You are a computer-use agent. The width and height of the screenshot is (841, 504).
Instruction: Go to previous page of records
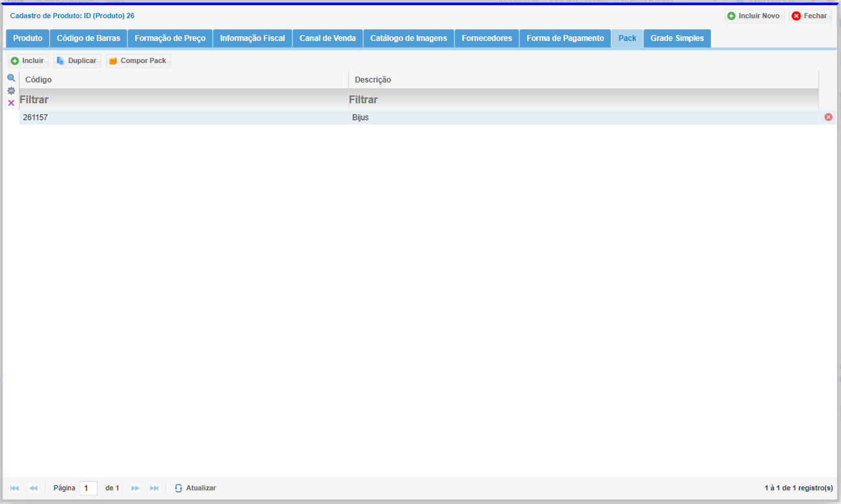34,488
